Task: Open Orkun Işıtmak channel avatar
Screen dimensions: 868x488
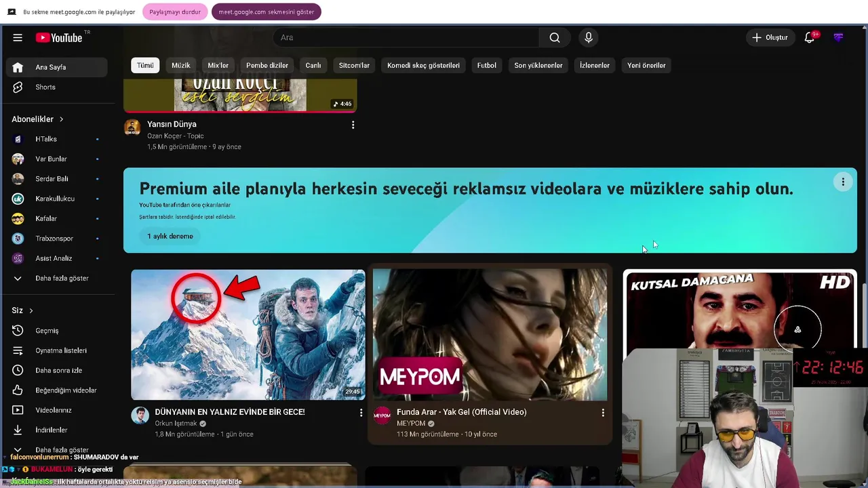Action: (x=140, y=415)
